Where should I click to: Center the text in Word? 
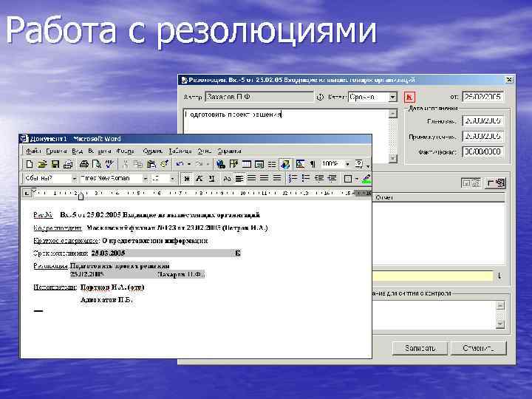[x=251, y=179]
